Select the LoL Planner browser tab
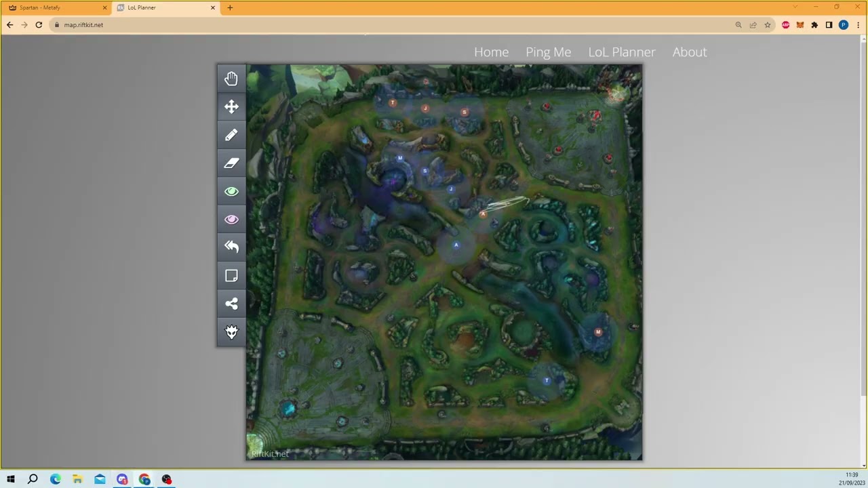The width and height of the screenshot is (868, 488). click(165, 7)
